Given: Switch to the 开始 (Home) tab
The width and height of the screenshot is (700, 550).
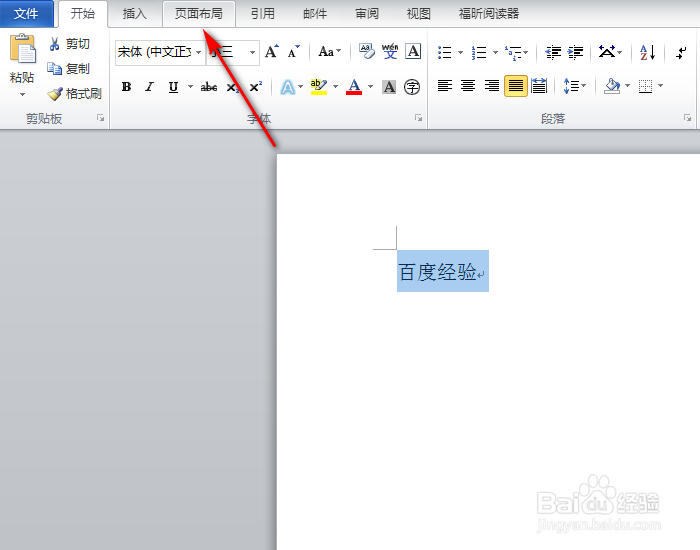Looking at the screenshot, I should tap(83, 14).
